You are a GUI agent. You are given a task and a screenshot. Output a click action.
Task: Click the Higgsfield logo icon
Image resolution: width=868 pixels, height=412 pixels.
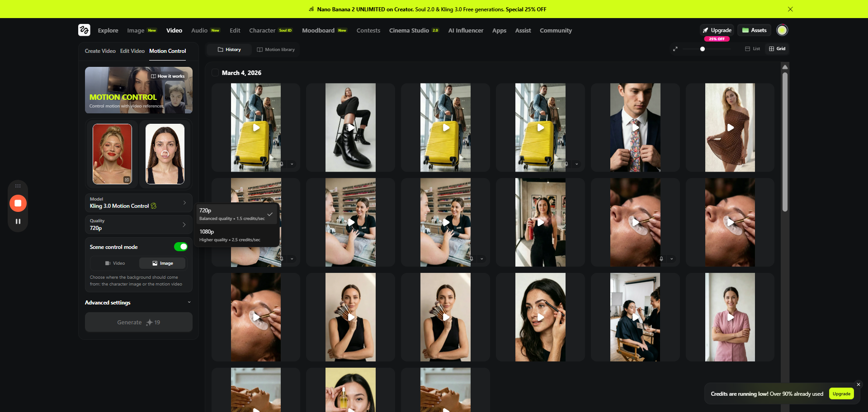(84, 30)
